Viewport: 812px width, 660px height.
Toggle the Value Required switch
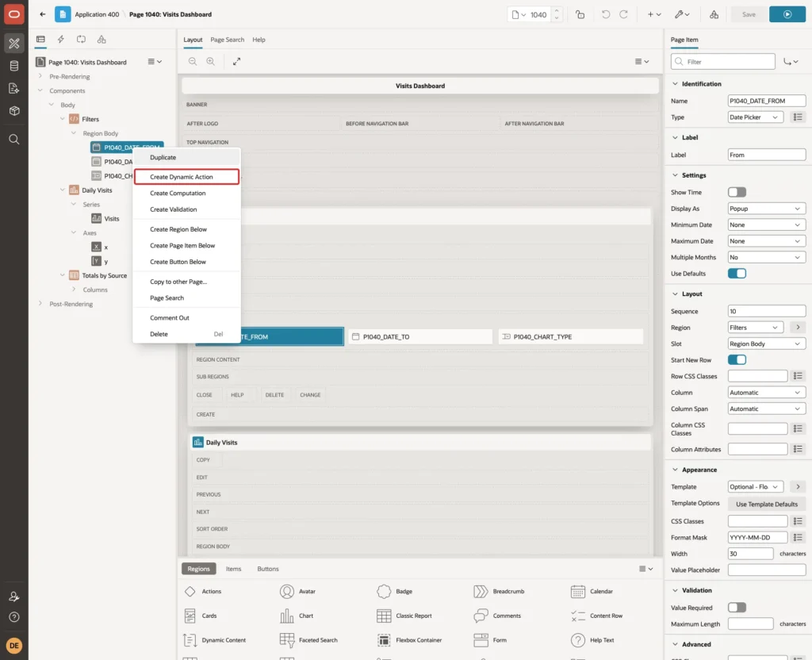[x=737, y=608]
